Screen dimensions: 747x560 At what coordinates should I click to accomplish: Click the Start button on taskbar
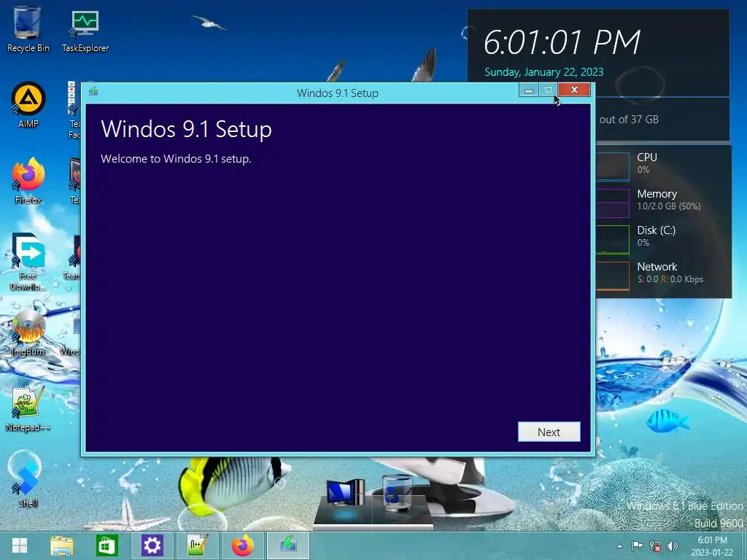point(20,545)
